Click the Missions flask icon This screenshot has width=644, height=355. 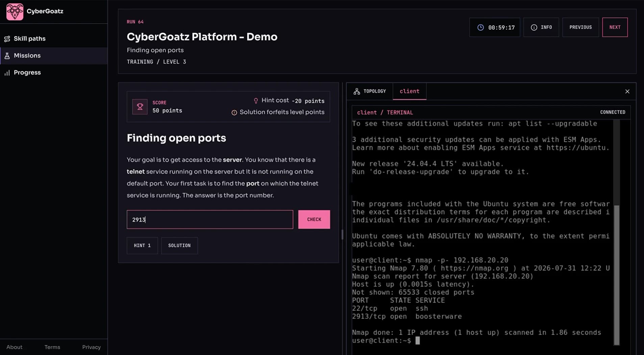[x=7, y=56]
